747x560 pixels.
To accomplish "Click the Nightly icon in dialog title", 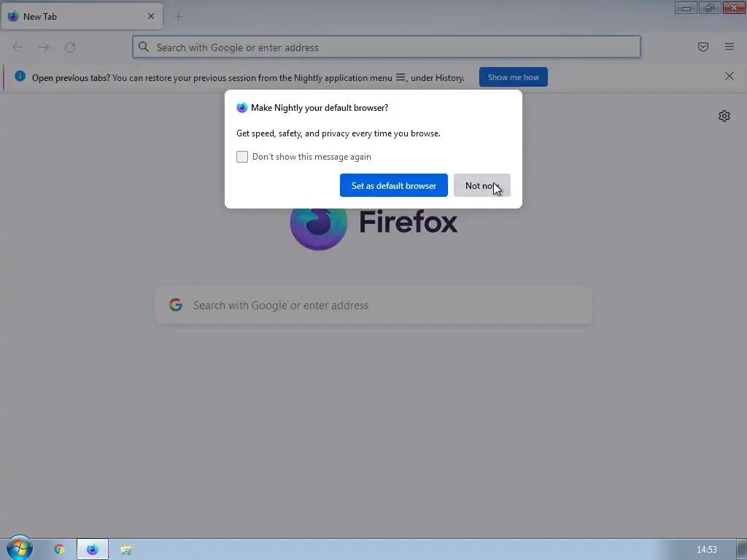I will click(x=242, y=108).
